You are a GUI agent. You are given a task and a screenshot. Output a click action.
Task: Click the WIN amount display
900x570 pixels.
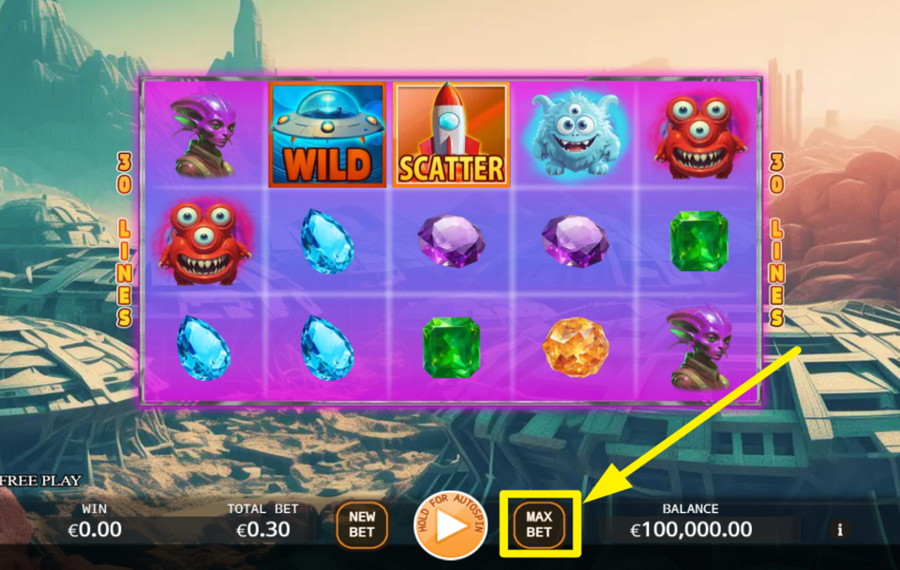pyautogui.click(x=95, y=529)
